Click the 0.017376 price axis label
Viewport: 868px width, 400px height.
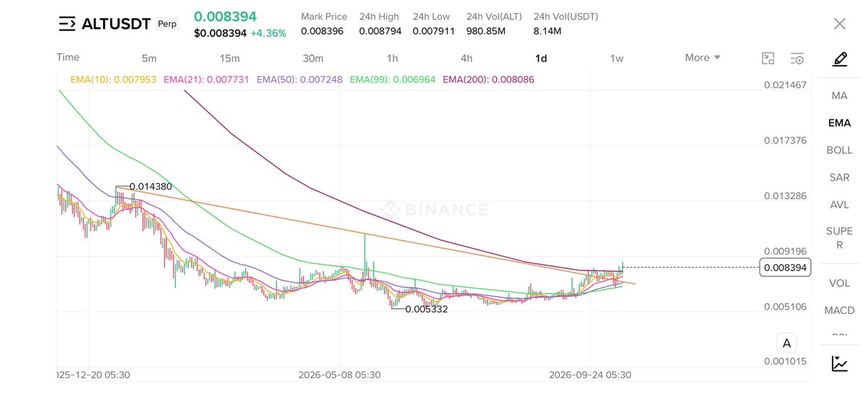[785, 140]
